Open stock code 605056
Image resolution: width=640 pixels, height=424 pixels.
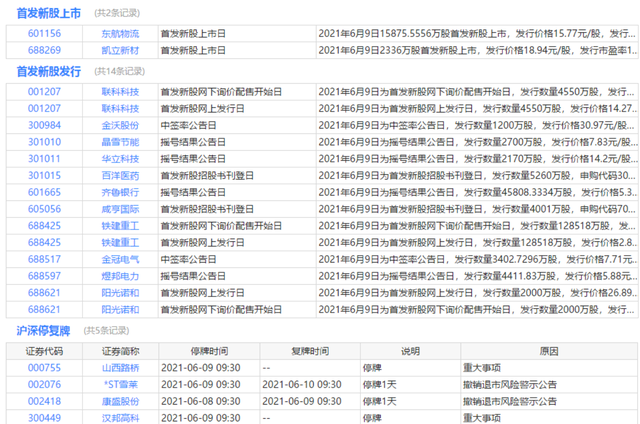click(x=44, y=209)
